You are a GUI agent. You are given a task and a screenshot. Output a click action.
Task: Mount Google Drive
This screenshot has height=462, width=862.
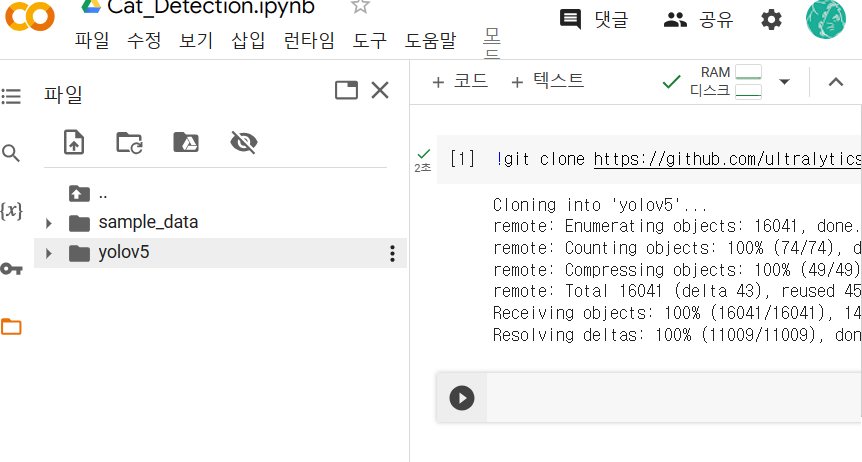click(186, 142)
